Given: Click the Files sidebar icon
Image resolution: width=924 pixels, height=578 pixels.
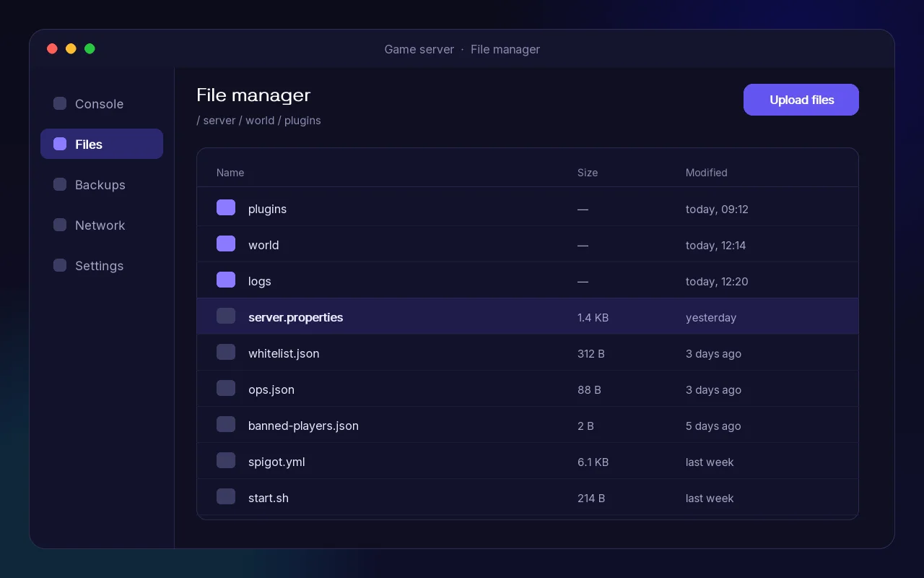Looking at the screenshot, I should pos(60,144).
